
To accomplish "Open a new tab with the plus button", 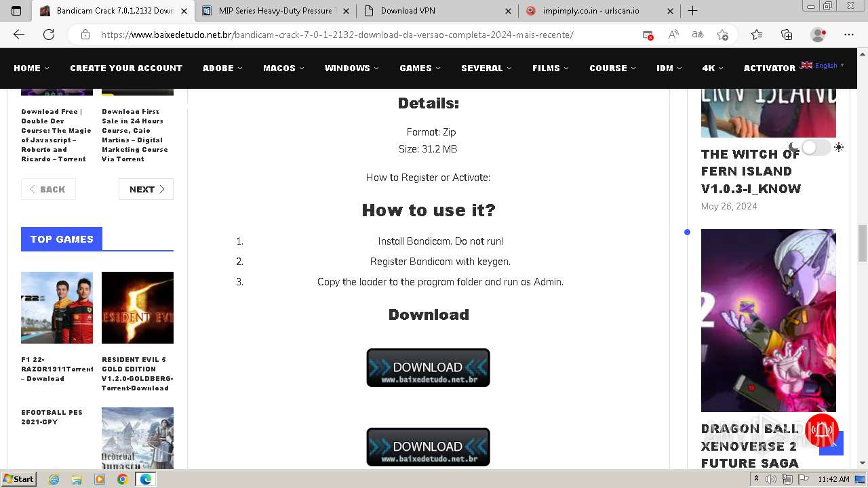I will (692, 11).
